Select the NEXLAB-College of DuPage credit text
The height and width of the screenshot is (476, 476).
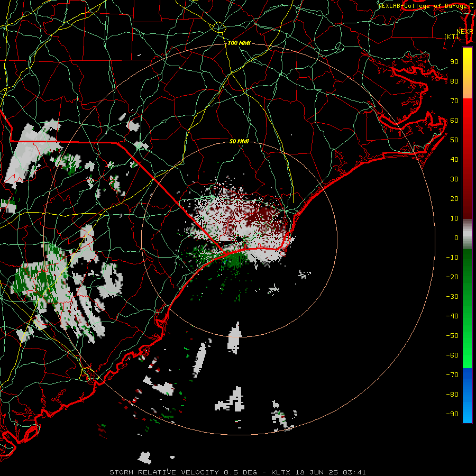click(x=423, y=6)
